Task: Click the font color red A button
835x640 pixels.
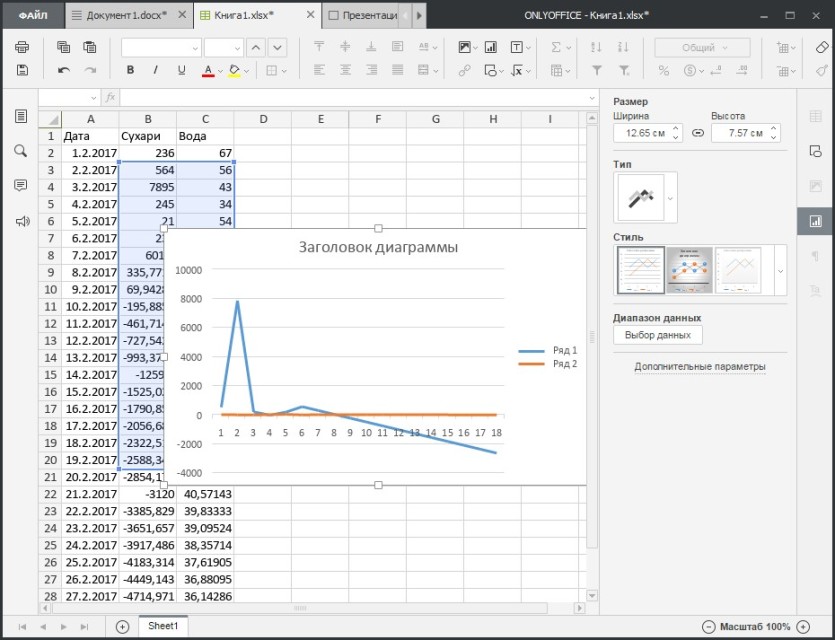Action: pos(208,70)
